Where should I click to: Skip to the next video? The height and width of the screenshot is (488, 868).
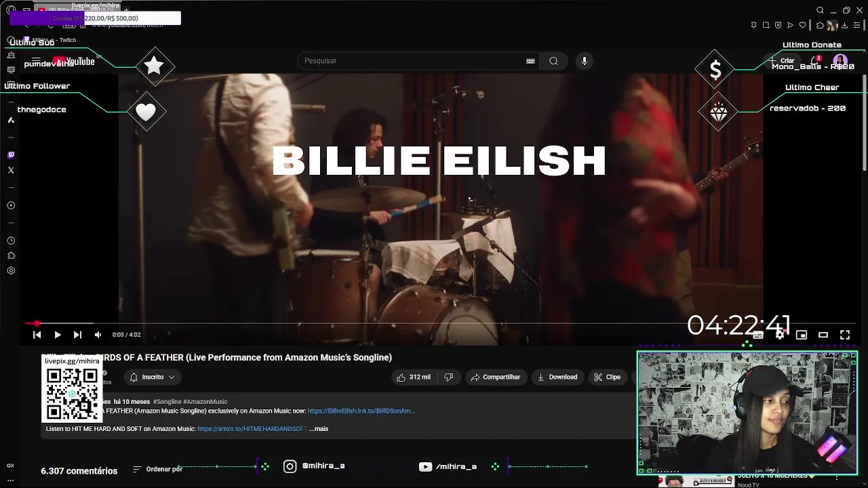tap(77, 335)
